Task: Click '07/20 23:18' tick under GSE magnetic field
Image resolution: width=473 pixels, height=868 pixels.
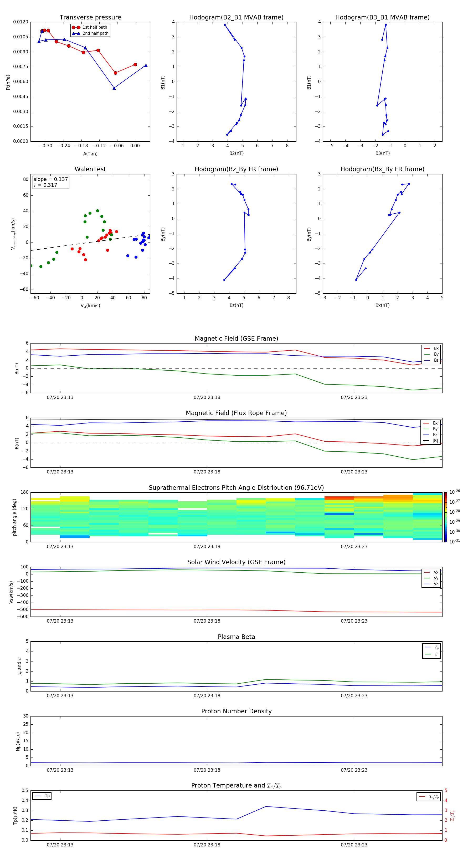Action: 207,398
